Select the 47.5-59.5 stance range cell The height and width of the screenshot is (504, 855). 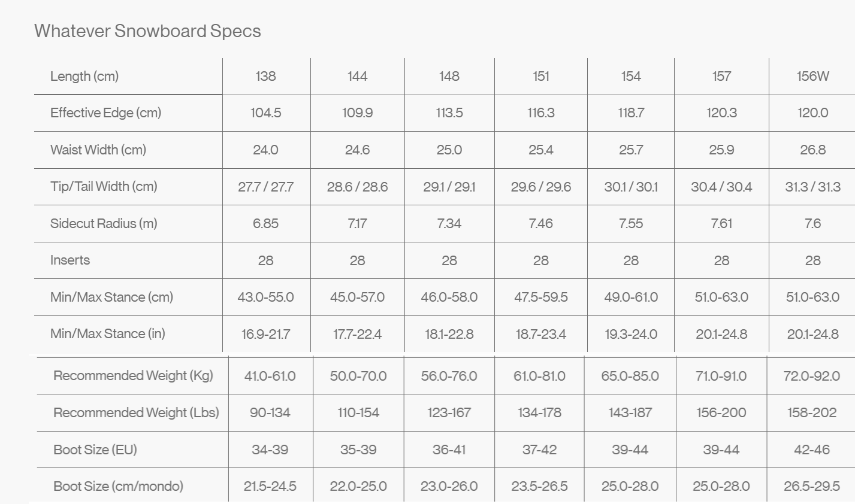pos(540,297)
